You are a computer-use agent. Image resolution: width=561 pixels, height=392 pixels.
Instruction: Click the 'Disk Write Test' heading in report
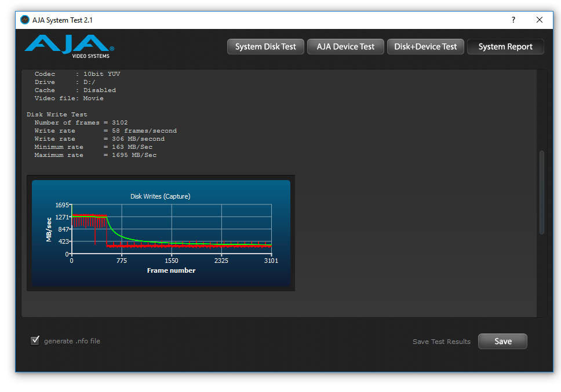click(57, 115)
